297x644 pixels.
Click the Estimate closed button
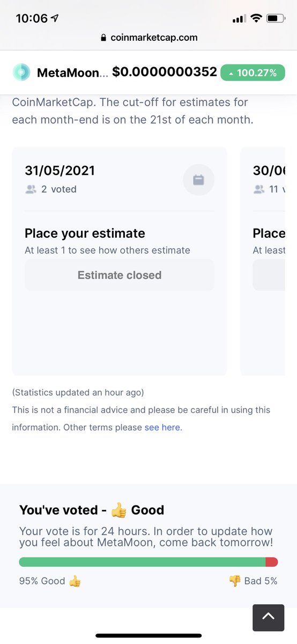pyautogui.click(x=120, y=275)
